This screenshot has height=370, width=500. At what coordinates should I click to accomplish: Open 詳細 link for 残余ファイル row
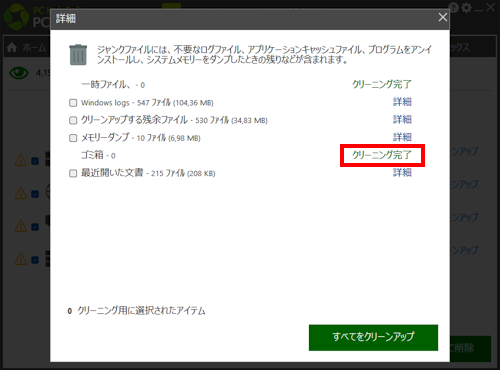[402, 119]
